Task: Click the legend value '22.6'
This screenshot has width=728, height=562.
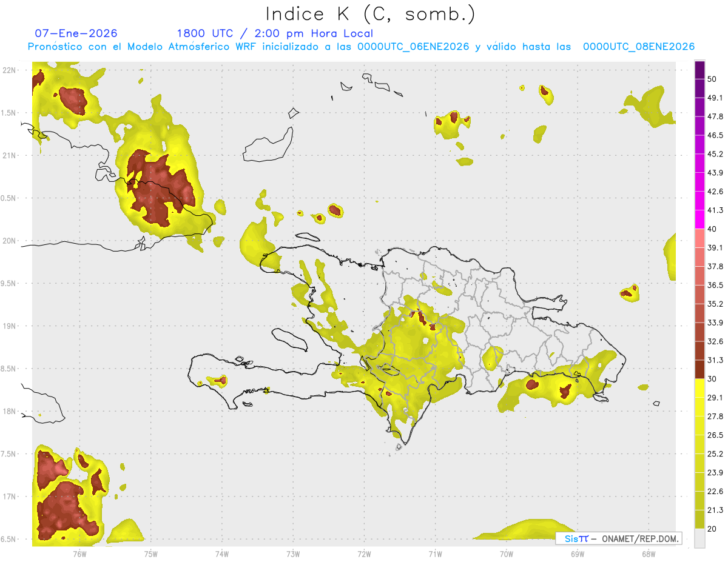Action: [x=715, y=491]
